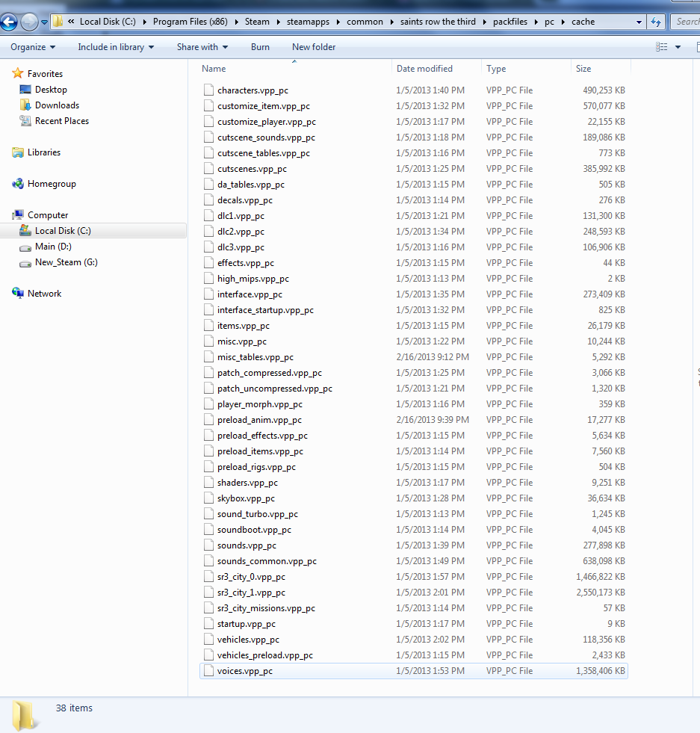Select file name 'patch_compressed.vpp_pc'
700x733 pixels.
269,373
